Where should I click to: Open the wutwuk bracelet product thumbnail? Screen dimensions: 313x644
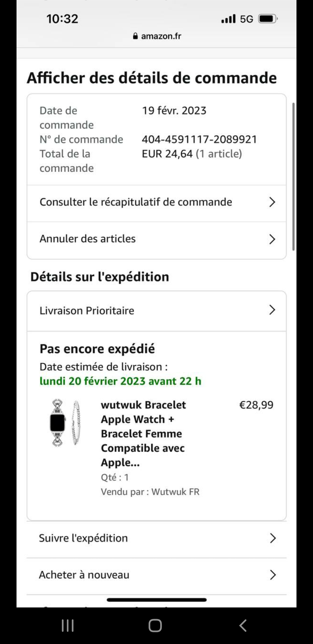(66, 422)
